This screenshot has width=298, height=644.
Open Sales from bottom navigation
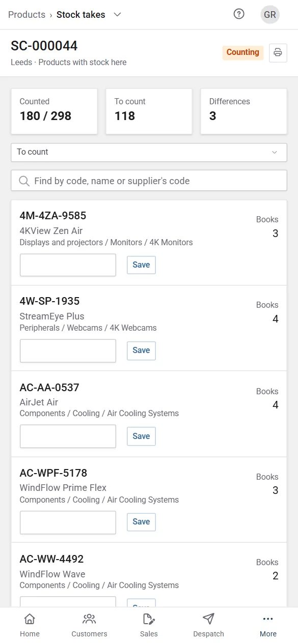click(149, 625)
